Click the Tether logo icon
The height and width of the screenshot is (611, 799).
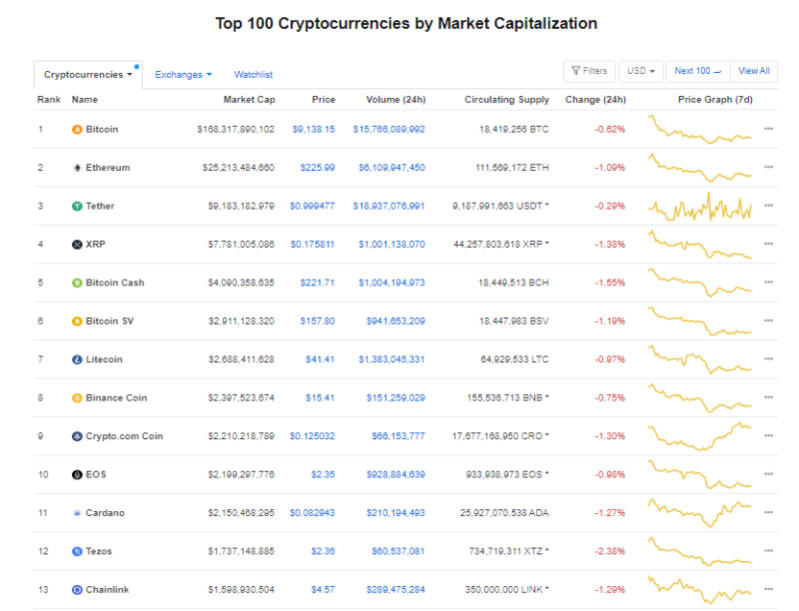pyautogui.click(x=77, y=206)
